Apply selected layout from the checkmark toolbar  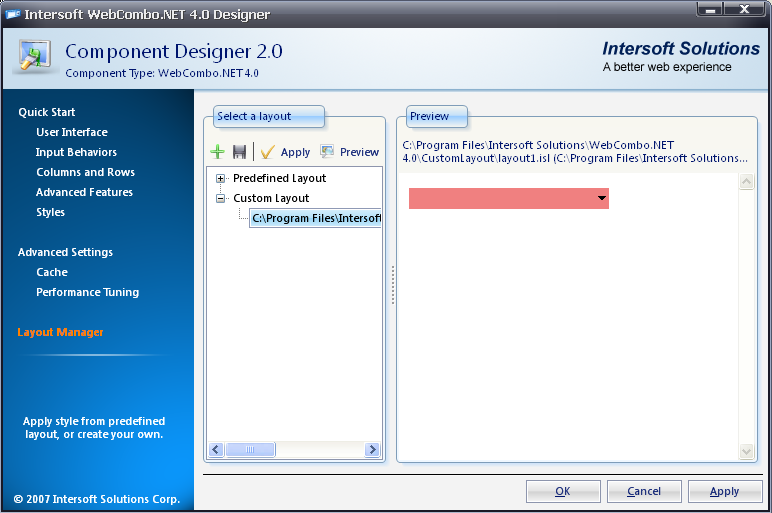(x=286, y=152)
